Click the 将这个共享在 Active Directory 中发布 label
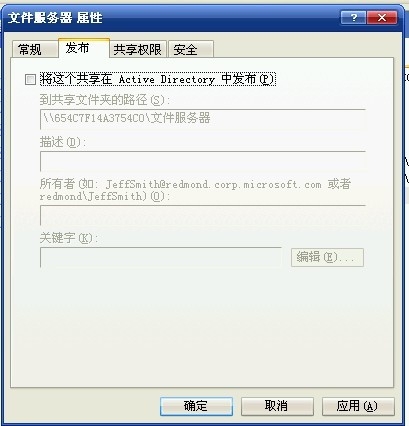Viewport: 409px width, 426px height. pyautogui.click(x=158, y=79)
